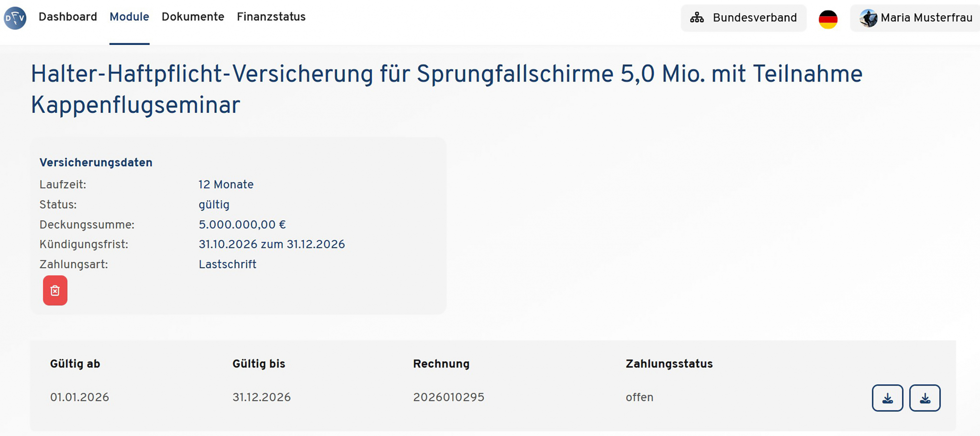Open the Finanzstatus navigation item

click(271, 17)
